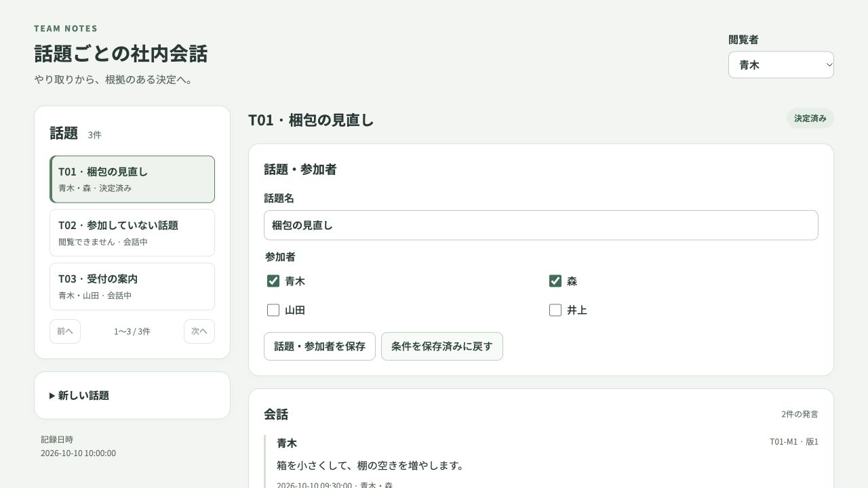Click the 2件の発言 count text
This screenshot has width=868, height=488.
coord(800,414)
